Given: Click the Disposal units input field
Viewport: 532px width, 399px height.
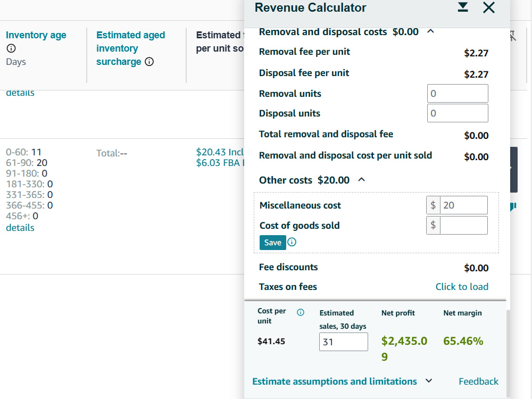Looking at the screenshot, I should pos(458,113).
